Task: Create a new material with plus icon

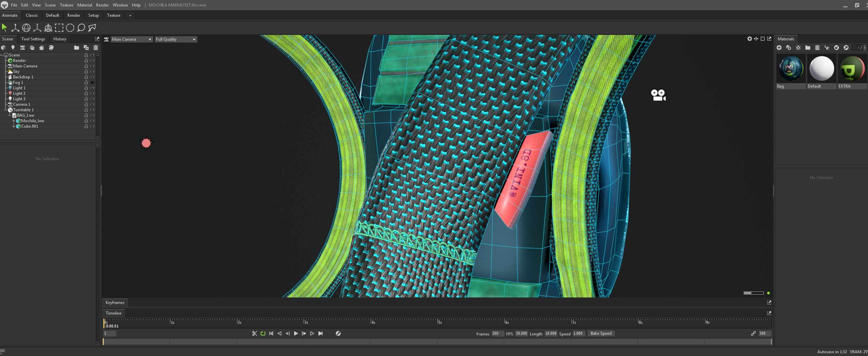Action: [x=779, y=48]
